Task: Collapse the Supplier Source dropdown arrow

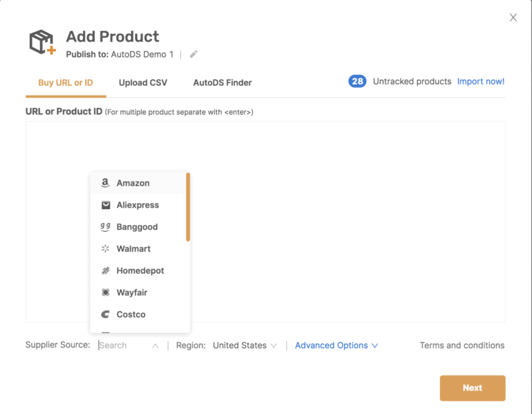Action: click(155, 346)
